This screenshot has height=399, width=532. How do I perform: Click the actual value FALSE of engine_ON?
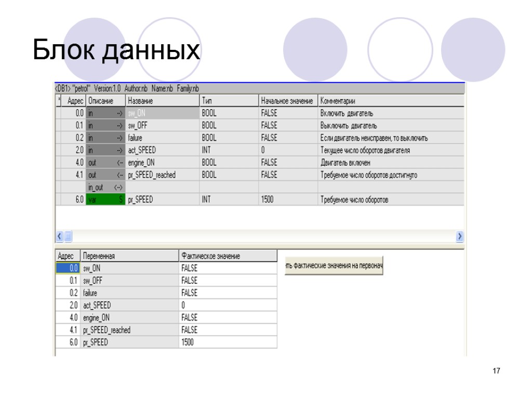click(228, 317)
